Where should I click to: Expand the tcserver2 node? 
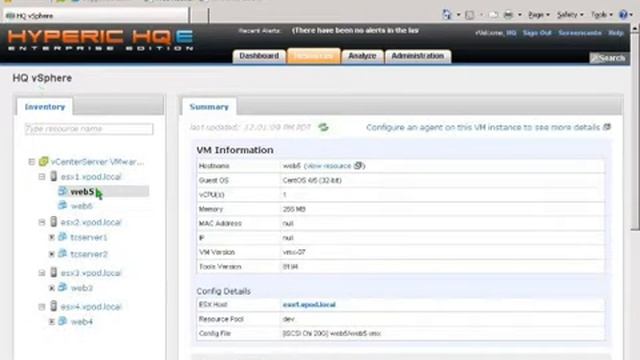(x=52, y=254)
